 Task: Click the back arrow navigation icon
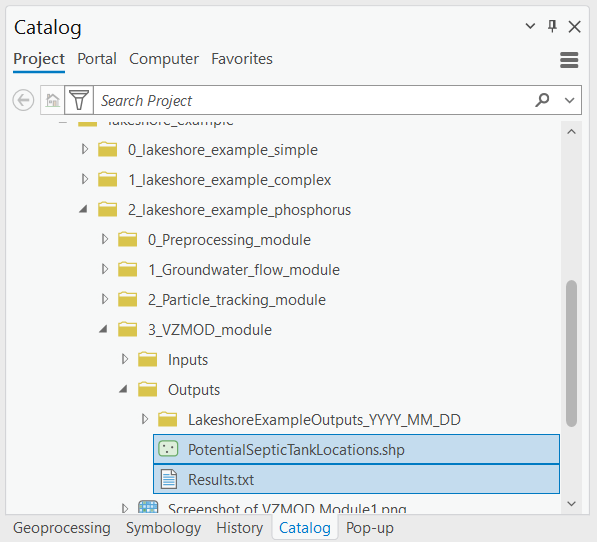click(x=23, y=100)
